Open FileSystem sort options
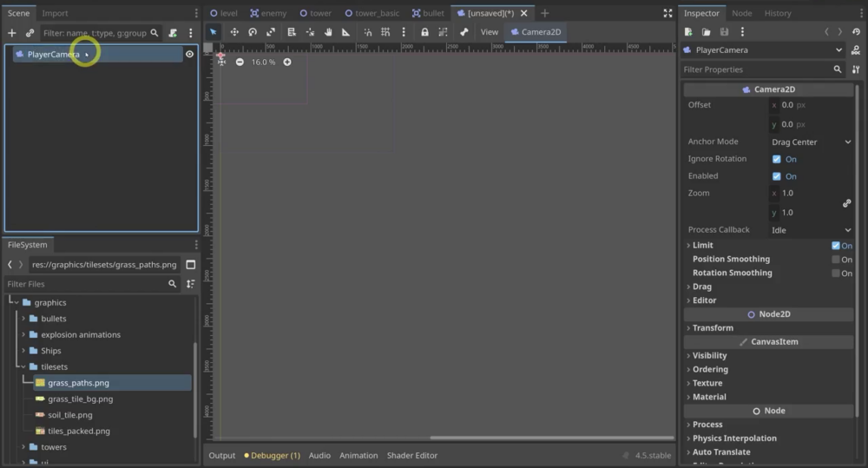 pyautogui.click(x=191, y=284)
